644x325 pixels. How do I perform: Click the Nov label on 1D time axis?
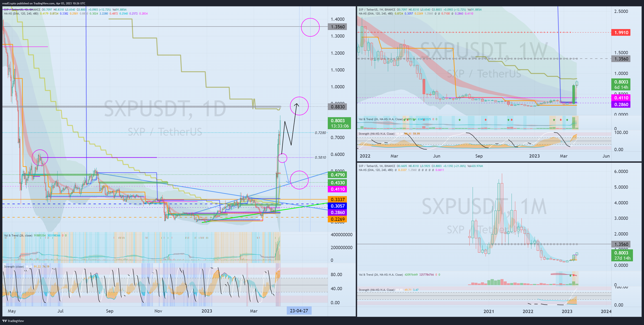click(158, 311)
